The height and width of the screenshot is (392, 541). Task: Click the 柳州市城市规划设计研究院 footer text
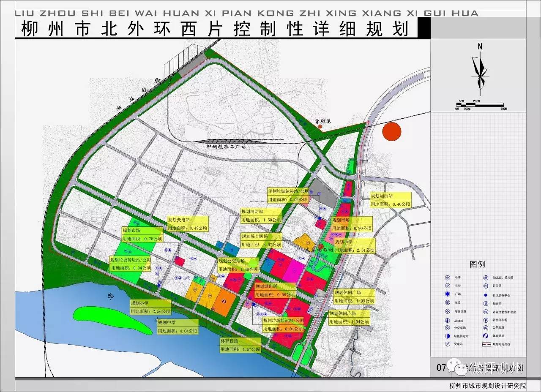[489, 386]
